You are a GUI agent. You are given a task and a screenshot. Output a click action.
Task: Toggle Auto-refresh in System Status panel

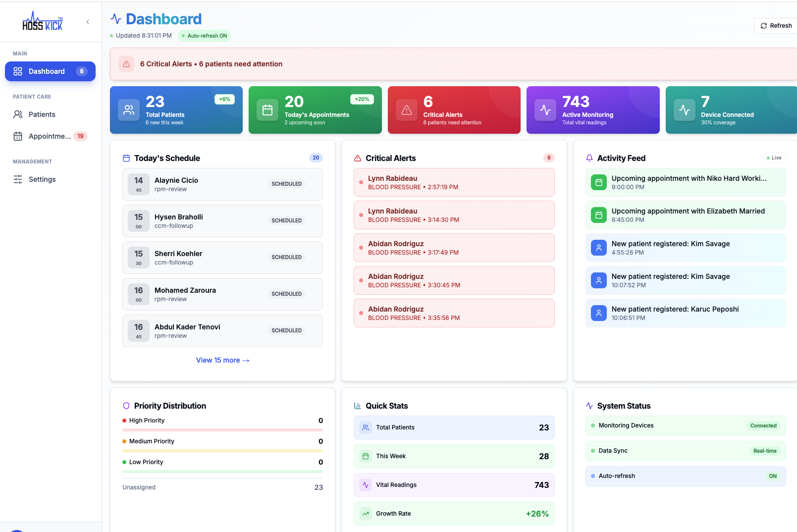click(772, 476)
